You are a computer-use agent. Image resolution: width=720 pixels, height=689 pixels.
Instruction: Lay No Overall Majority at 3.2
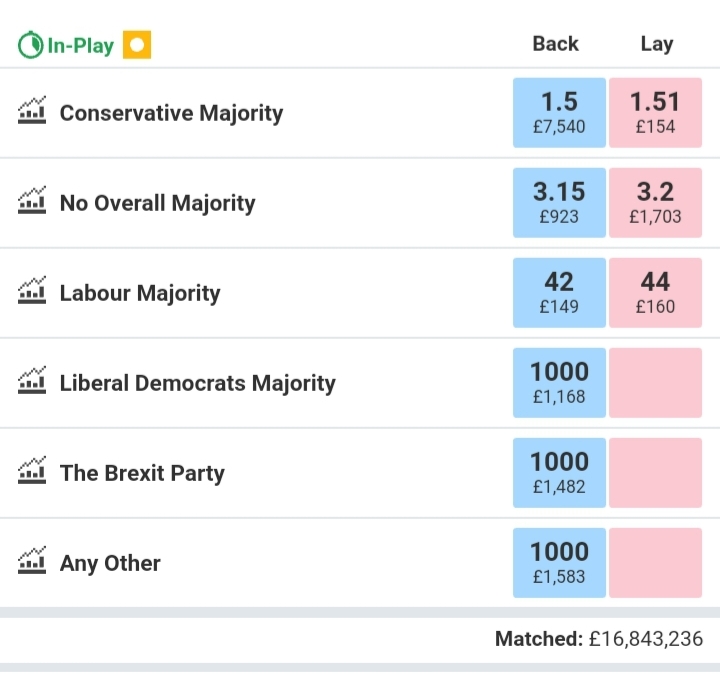point(655,203)
